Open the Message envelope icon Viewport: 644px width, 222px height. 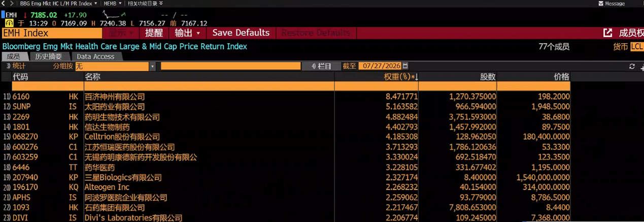point(601,4)
